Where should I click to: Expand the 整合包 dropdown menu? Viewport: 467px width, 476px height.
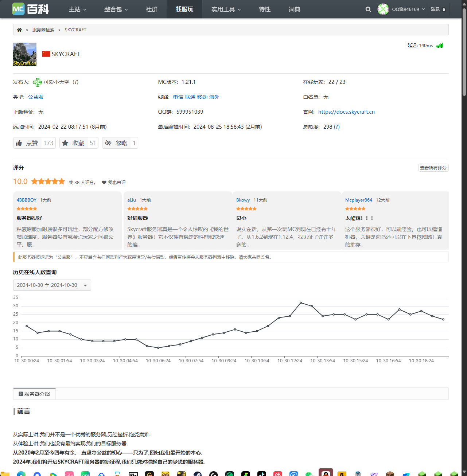click(116, 9)
